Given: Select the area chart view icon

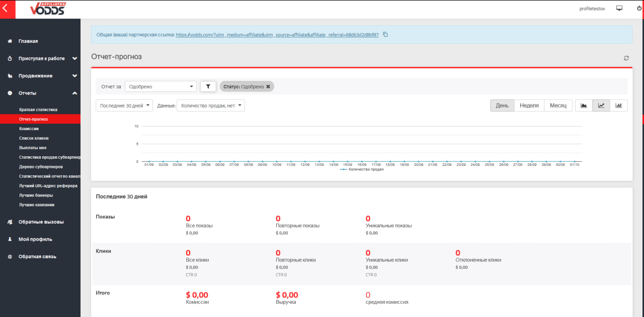Looking at the screenshot, I should pos(584,105).
